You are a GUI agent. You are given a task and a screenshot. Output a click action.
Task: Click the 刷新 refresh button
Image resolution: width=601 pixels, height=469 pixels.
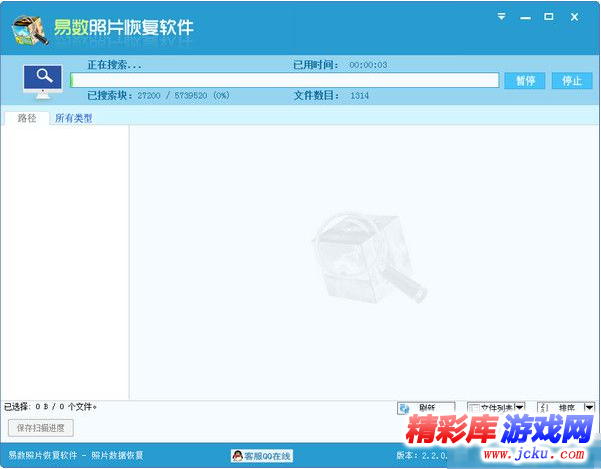[x=426, y=408]
